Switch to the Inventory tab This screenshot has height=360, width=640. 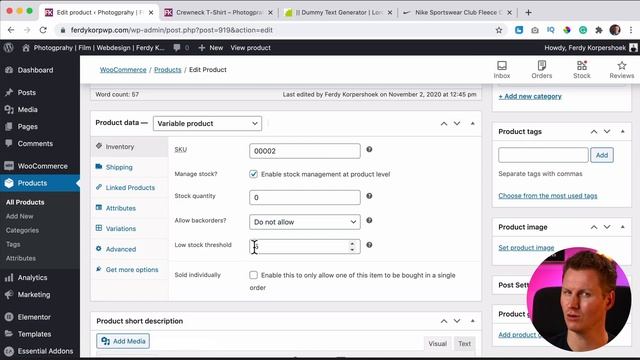[129, 147]
